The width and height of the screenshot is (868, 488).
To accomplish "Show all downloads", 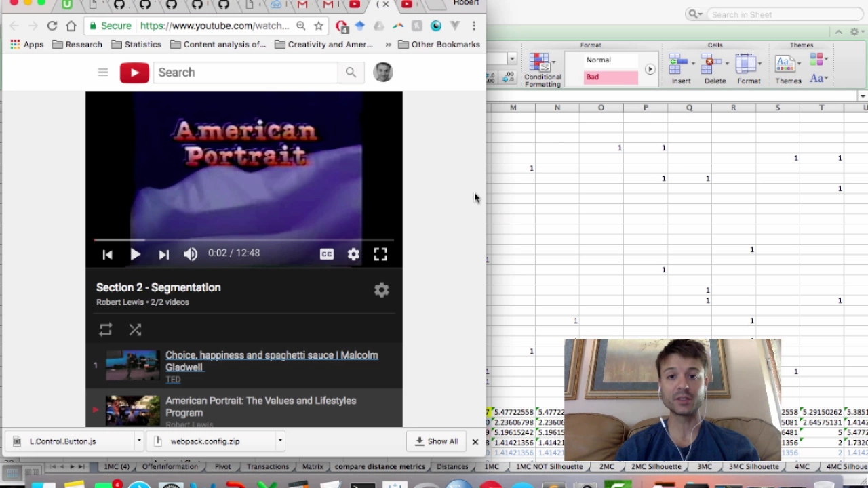I will click(436, 441).
